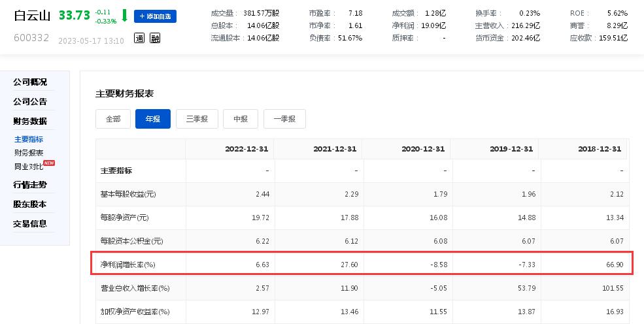This screenshot has width=644, height=324.
Task: Click the 通 (Stock Connect) badge icon
Action: coord(139,39)
